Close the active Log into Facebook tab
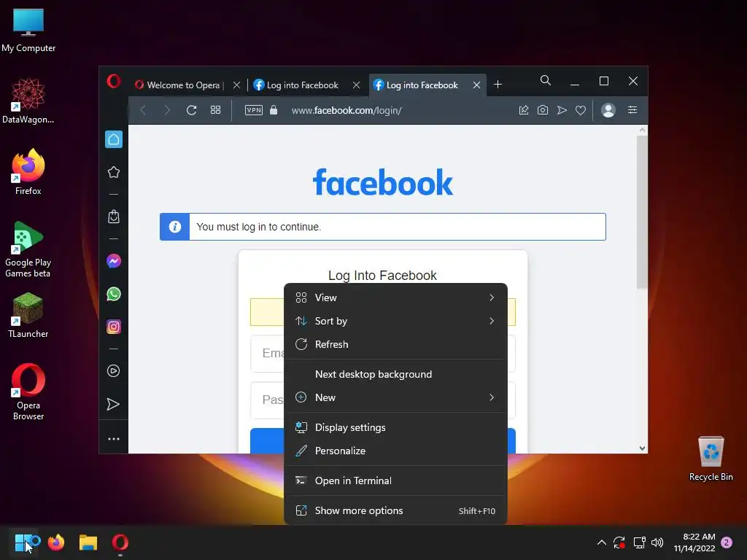This screenshot has height=560, width=747. click(476, 85)
